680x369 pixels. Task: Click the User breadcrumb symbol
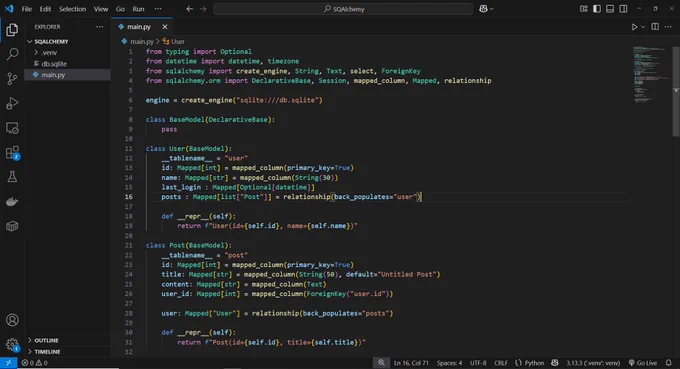coord(177,42)
